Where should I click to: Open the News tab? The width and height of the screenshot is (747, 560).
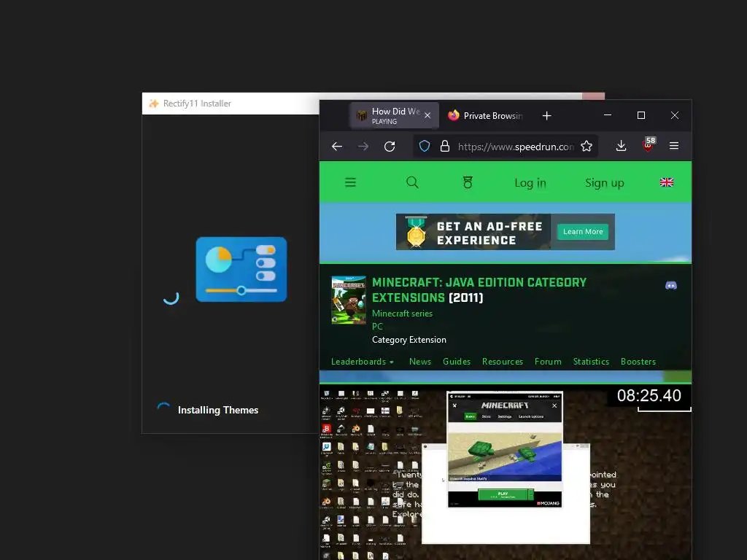[x=419, y=362]
